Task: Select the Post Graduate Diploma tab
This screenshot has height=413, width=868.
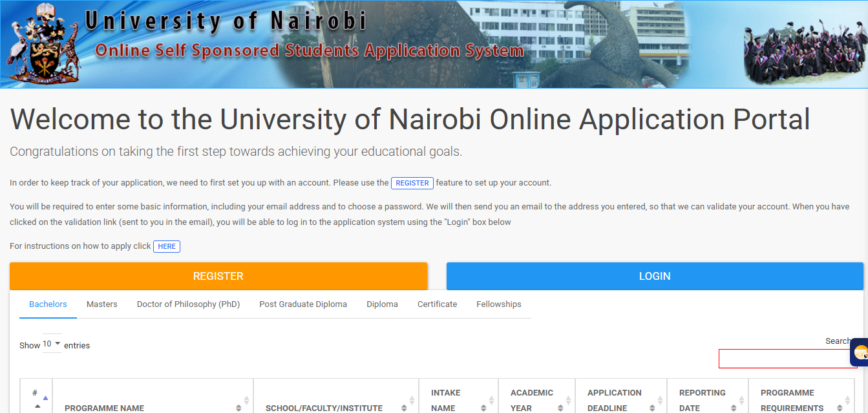Action: (303, 304)
